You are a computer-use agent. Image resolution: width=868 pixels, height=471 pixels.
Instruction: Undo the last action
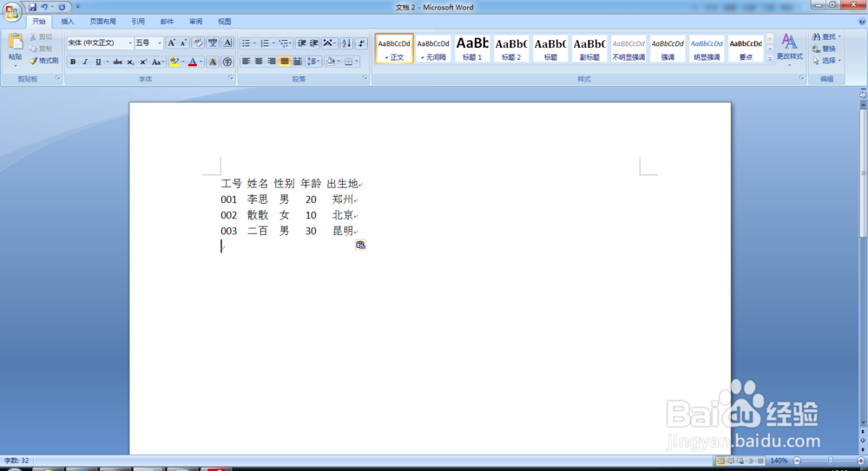44,7
